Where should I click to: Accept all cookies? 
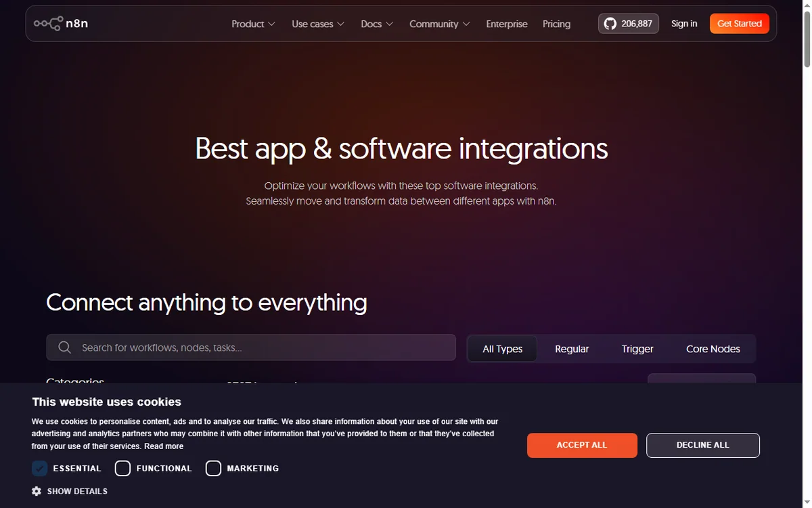coord(582,445)
